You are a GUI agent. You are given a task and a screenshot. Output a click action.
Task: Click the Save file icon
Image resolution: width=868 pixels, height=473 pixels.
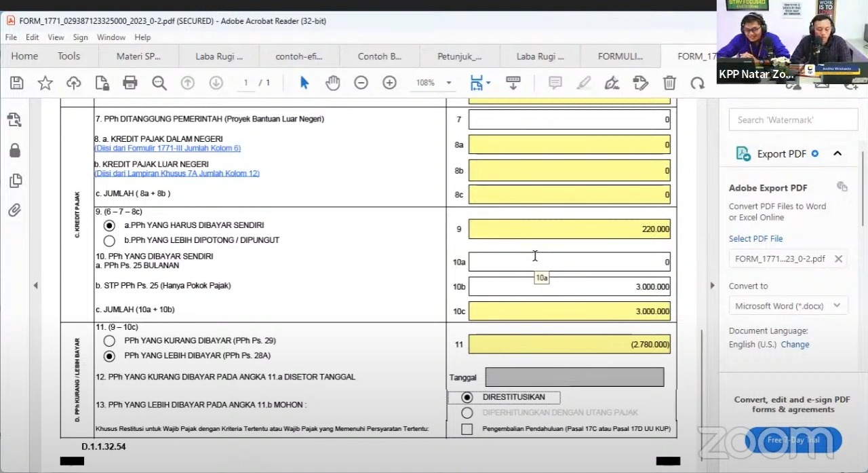pyautogui.click(x=17, y=83)
